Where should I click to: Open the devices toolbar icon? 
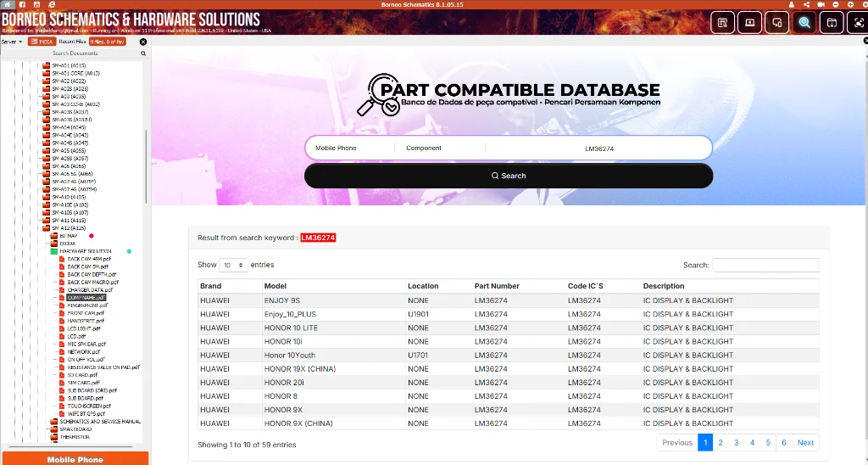[x=777, y=23]
